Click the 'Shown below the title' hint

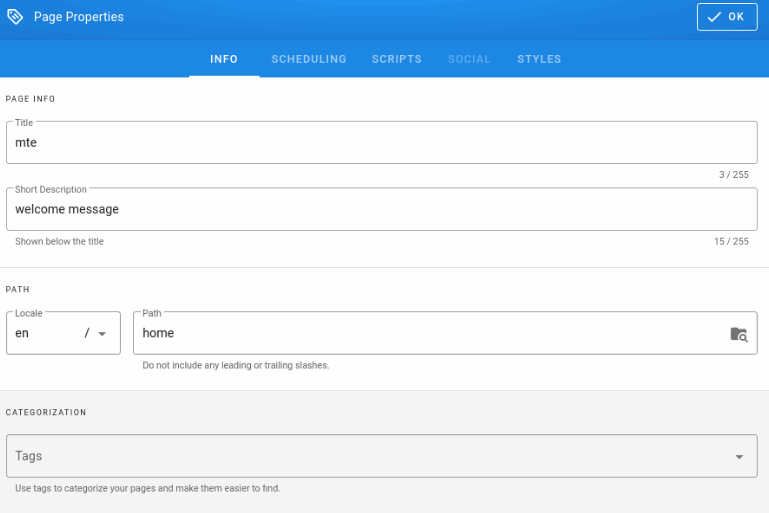point(59,241)
